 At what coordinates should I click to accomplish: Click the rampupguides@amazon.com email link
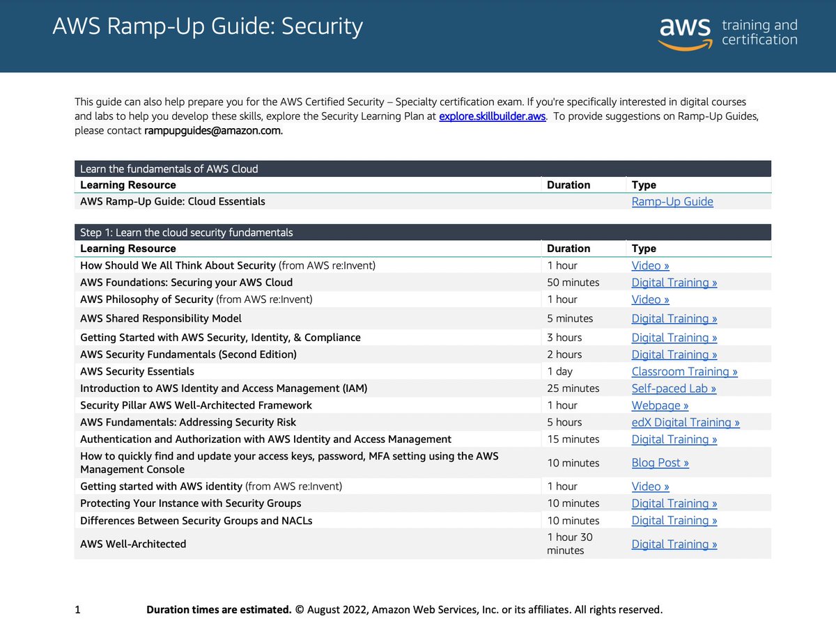(212, 130)
